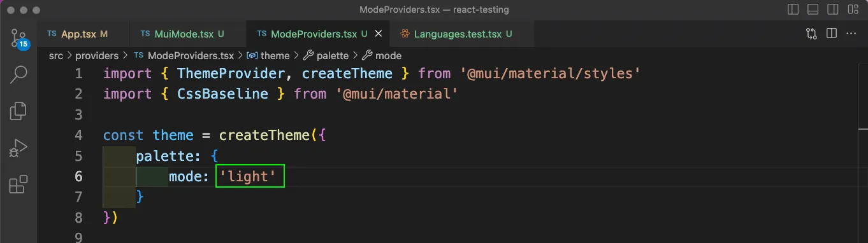Screen dimensions: 868x243
Task: Switch to the MuiMode.tsx tab
Action: 187,34
